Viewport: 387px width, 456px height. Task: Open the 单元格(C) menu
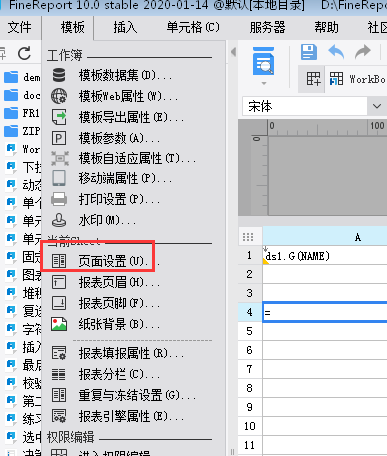pos(193,27)
